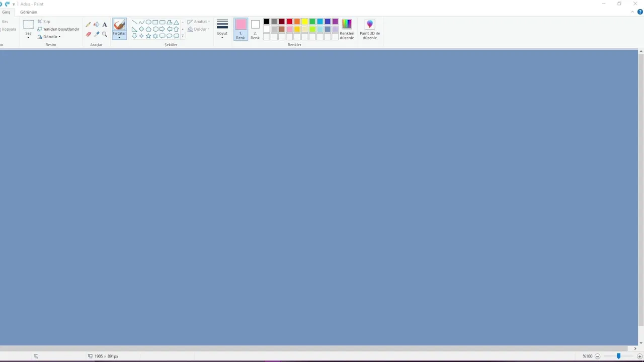Pick the yellow color swatch
644x362 pixels.
(304, 22)
